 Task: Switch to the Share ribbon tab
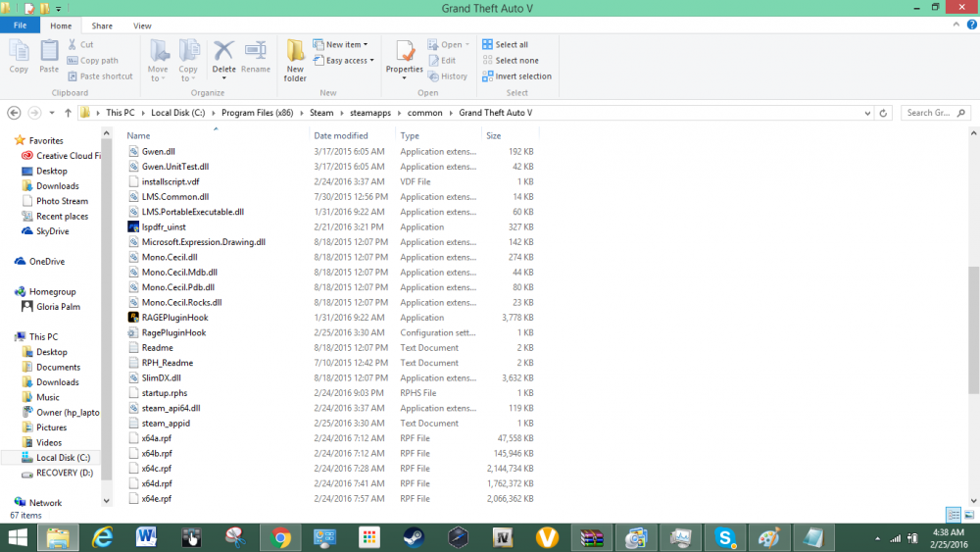[x=102, y=25]
